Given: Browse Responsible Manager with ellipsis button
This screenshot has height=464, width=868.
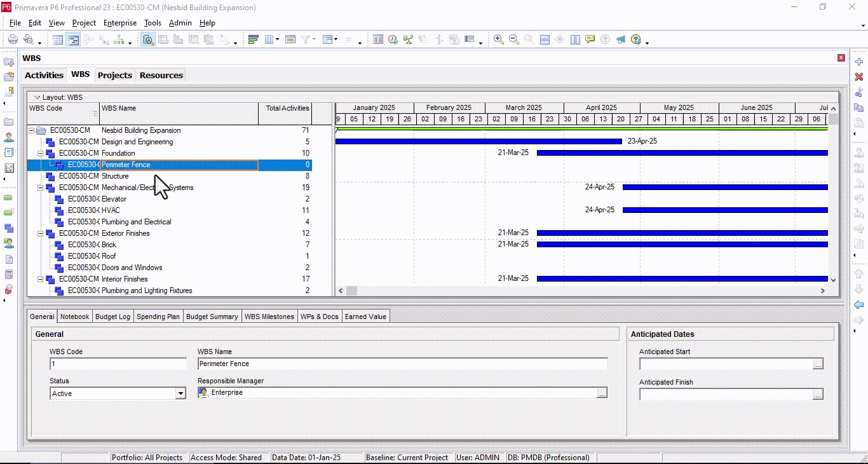Looking at the screenshot, I should [x=602, y=393].
